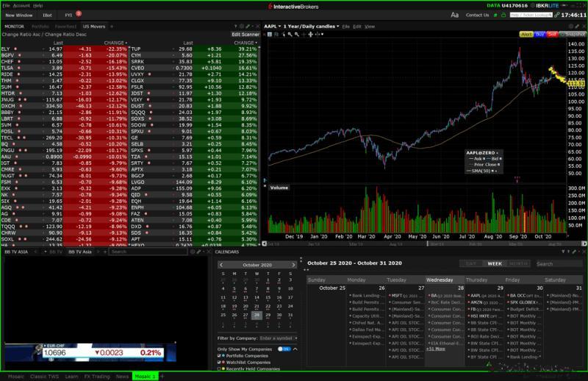Sort gainers by the CHANGE column header
Screen dimensions: 588x381
245,43
